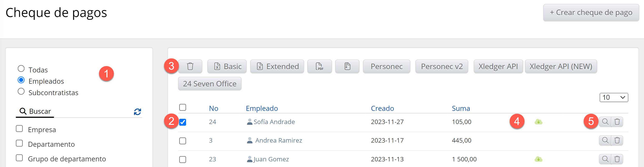Export with the Xledger API (NEW) button
Screen dimensions: 644x167
click(561, 66)
